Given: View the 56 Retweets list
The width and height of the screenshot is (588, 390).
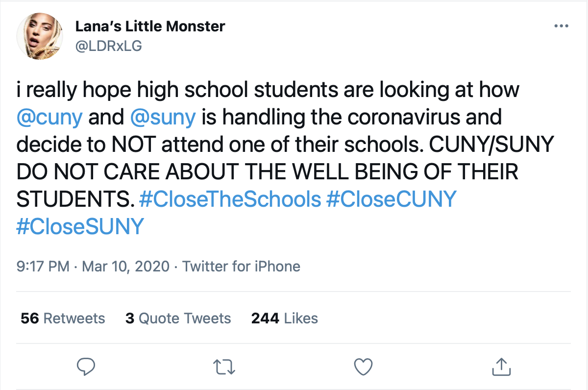Looking at the screenshot, I should tap(63, 318).
